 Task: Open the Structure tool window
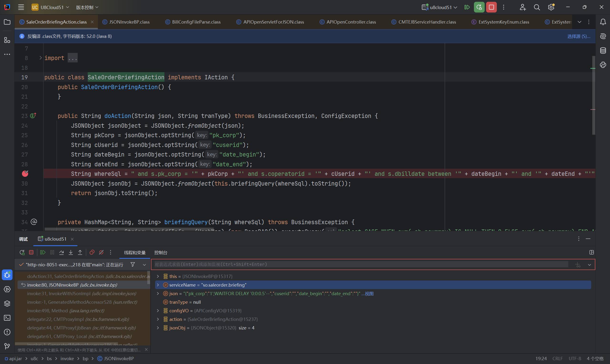click(7, 40)
